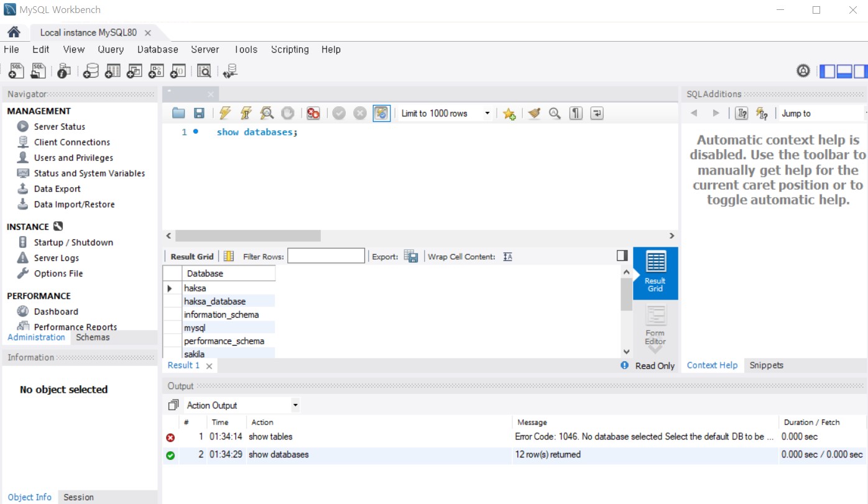Open Server Status in Navigator
Screen dimensions: 868x504
(59, 127)
